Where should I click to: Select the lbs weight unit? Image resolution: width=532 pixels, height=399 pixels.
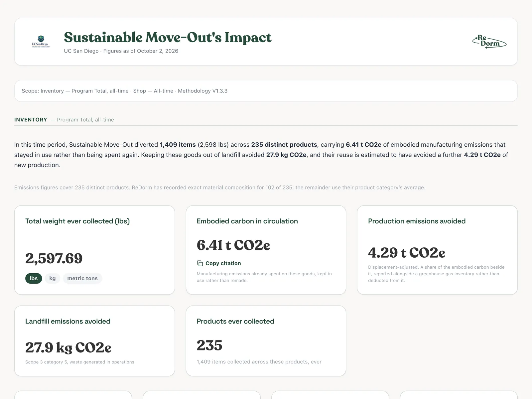click(x=34, y=278)
